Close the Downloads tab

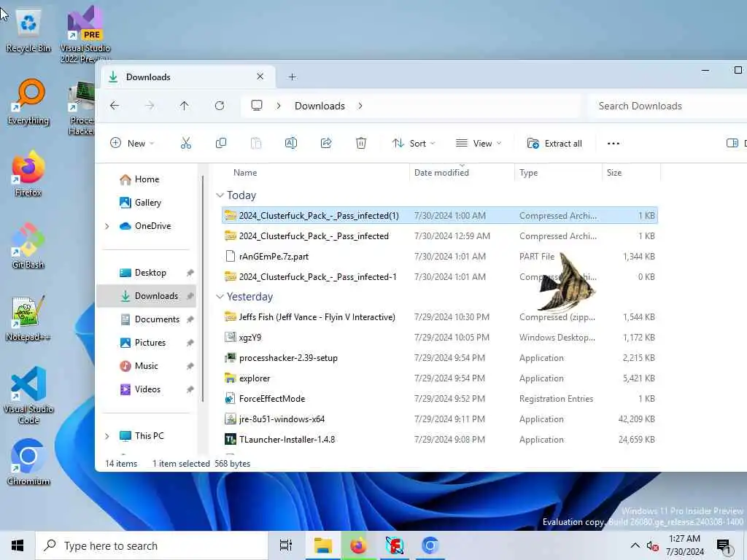[x=260, y=77]
